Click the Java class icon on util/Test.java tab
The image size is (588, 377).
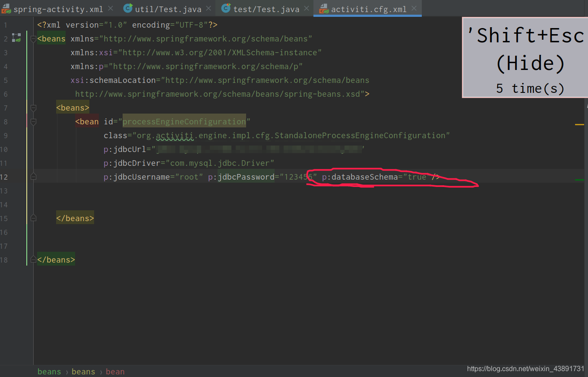pos(128,8)
